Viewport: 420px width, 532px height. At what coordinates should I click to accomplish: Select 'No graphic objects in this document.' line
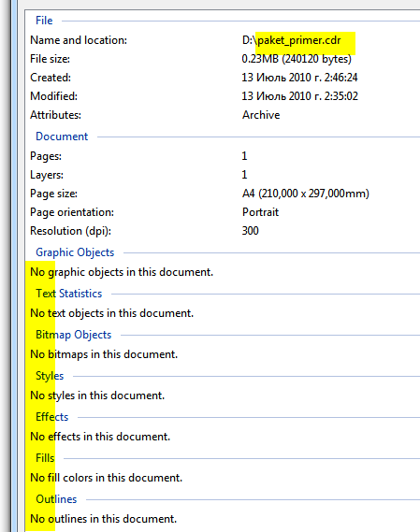point(122,272)
